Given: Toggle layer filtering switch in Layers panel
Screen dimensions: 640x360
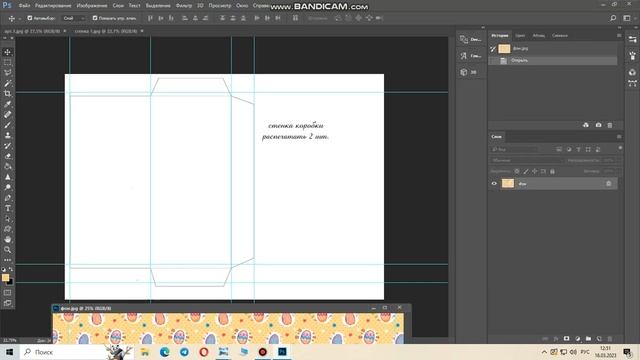Looking at the screenshot, I should [x=620, y=148].
